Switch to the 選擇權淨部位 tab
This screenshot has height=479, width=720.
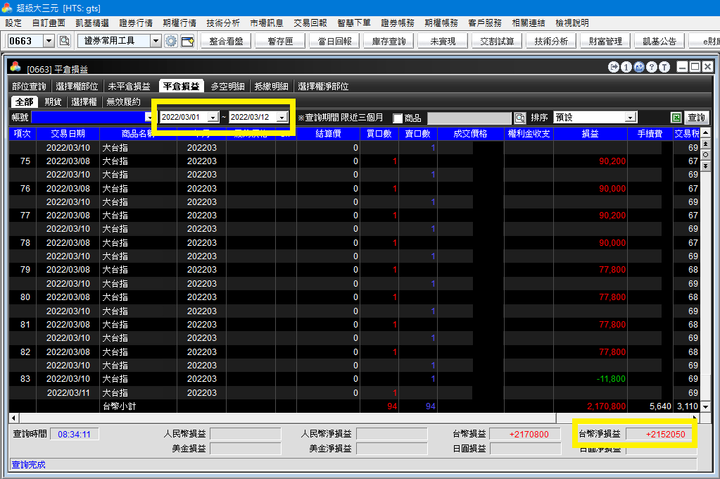click(323, 86)
